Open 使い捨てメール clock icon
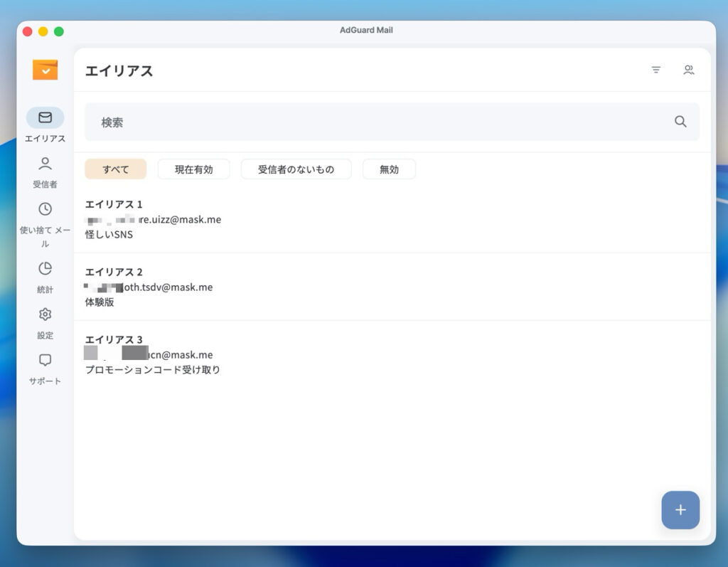 (45, 209)
